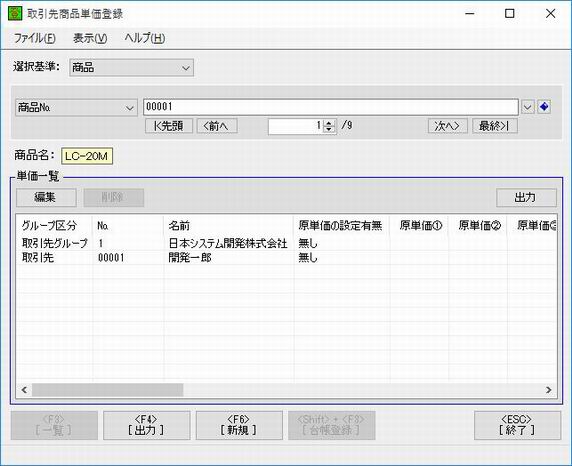Go to next record with 次へ>
Screen dimensions: 572x466
(x=448, y=126)
